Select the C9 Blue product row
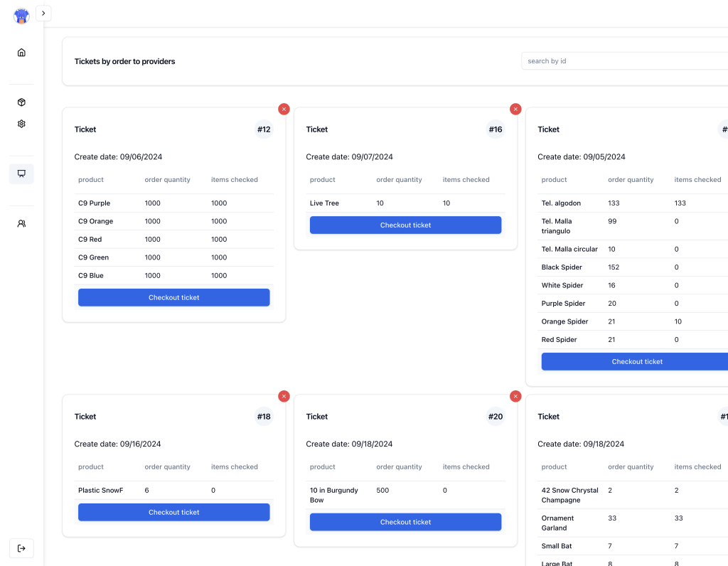The width and height of the screenshot is (728, 566). click(173, 275)
